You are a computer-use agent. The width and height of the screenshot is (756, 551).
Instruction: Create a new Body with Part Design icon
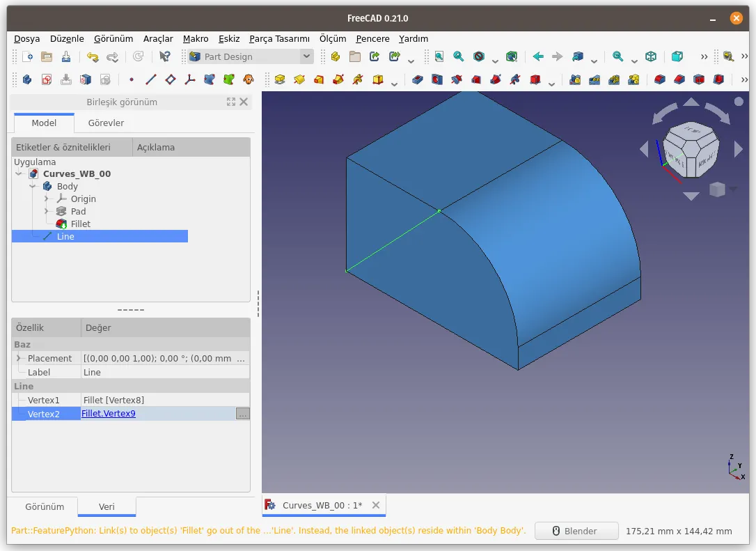point(27,79)
